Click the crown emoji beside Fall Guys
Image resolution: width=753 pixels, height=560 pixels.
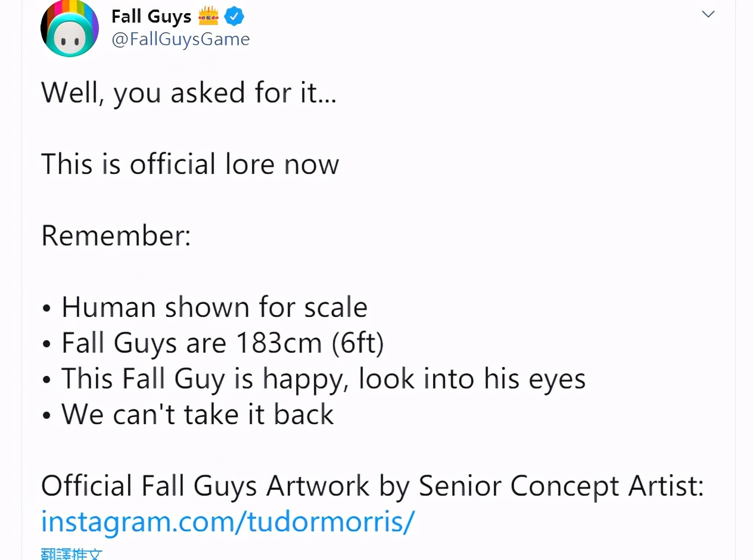click(x=209, y=17)
